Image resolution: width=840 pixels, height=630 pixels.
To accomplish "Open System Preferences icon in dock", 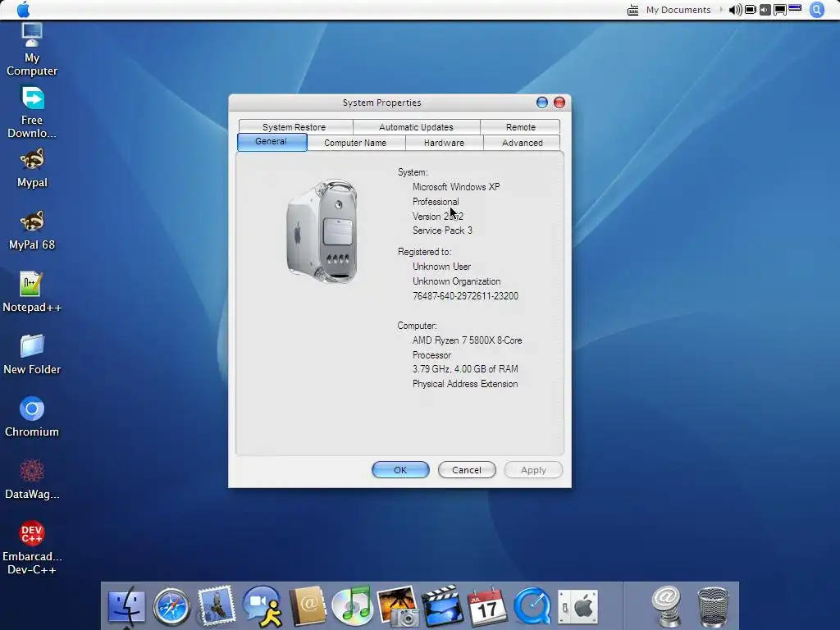I will tap(577, 607).
